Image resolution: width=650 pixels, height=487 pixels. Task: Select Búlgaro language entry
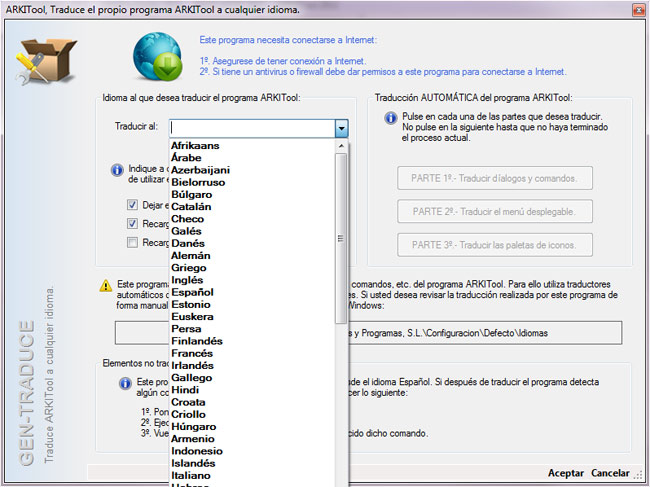coord(252,194)
